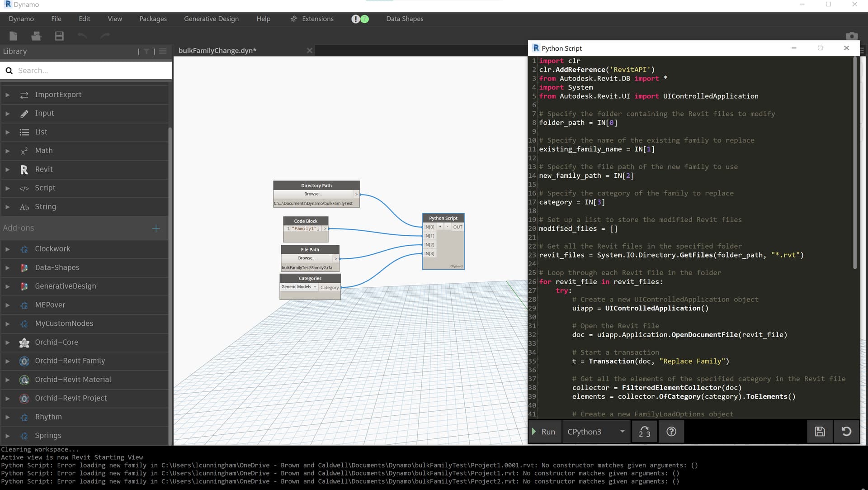The image size is (868, 490).
Task: Click Browse on the Directory Path node
Action: [313, 194]
